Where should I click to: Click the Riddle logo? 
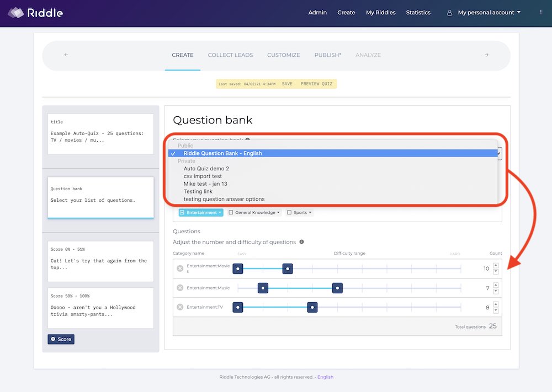[x=35, y=13]
